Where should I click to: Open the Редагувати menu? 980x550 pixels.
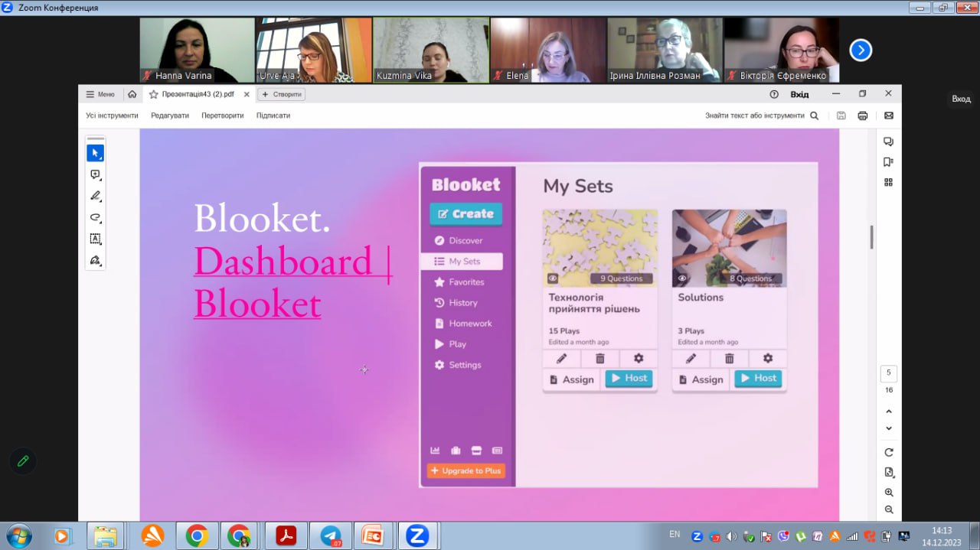pyautogui.click(x=170, y=116)
